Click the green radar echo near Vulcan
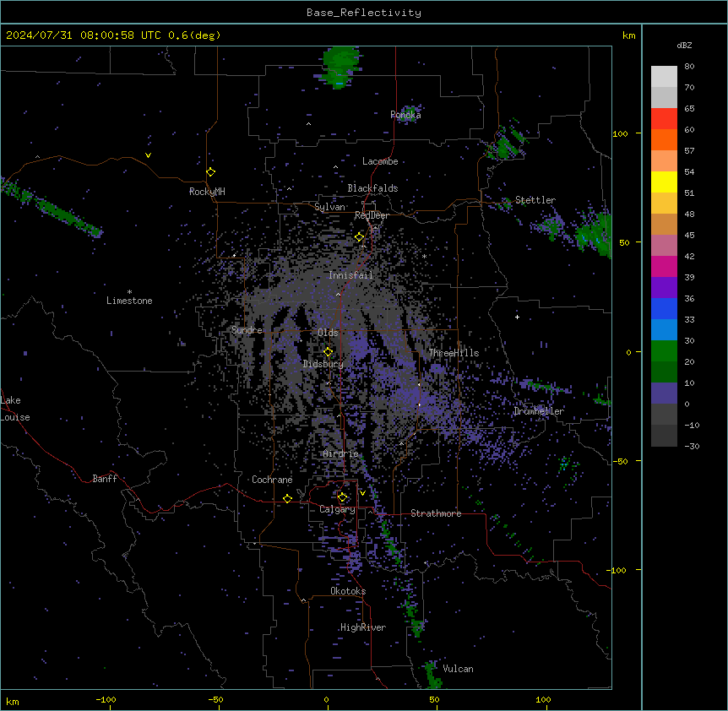728x711 pixels. [432, 675]
